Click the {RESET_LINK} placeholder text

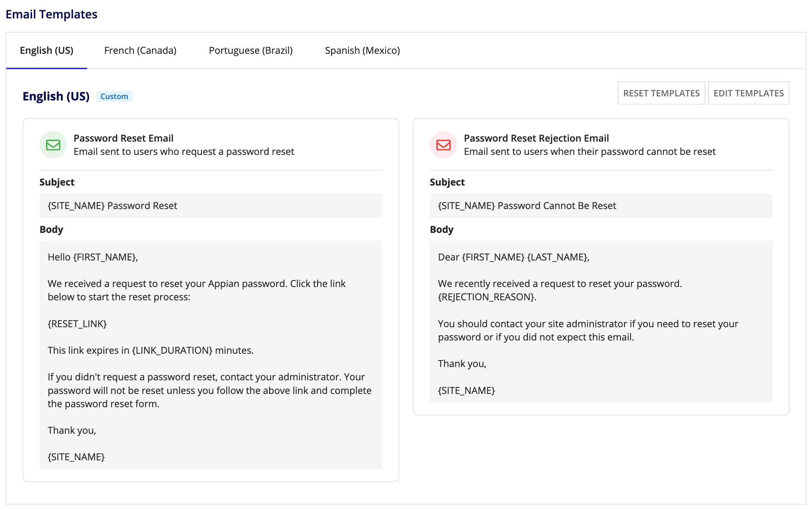77,324
